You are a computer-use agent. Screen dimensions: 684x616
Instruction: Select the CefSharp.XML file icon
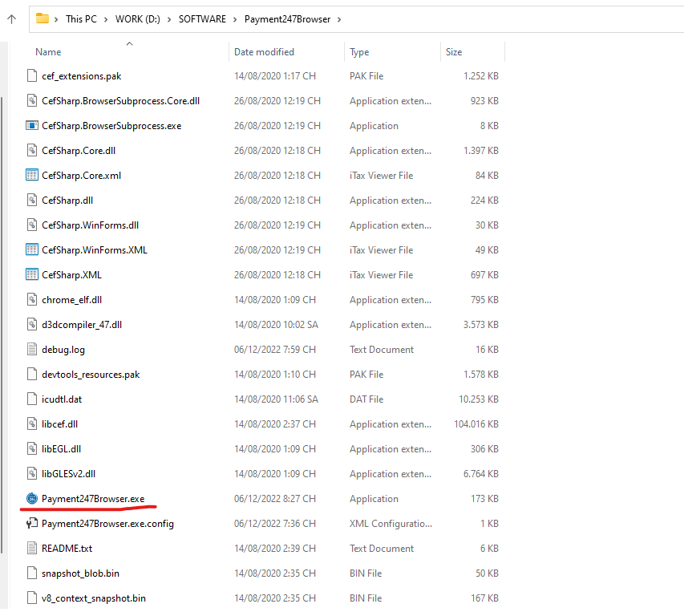[x=32, y=274]
